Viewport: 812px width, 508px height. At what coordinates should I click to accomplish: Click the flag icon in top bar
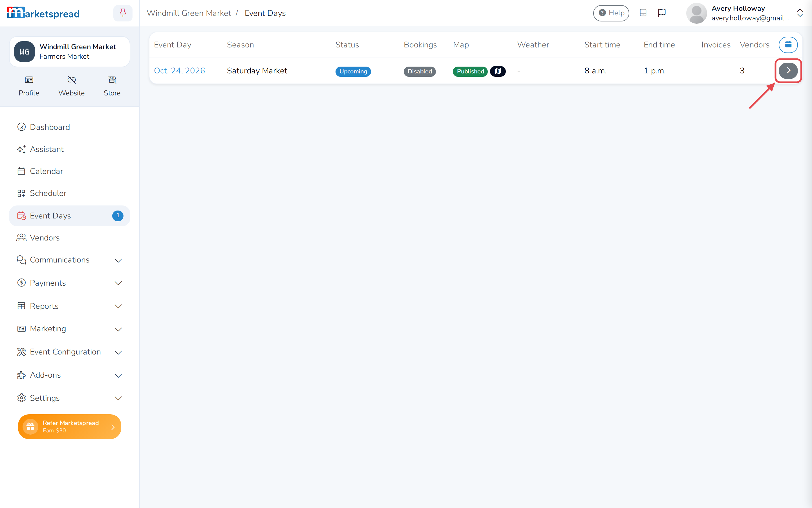[662, 13]
